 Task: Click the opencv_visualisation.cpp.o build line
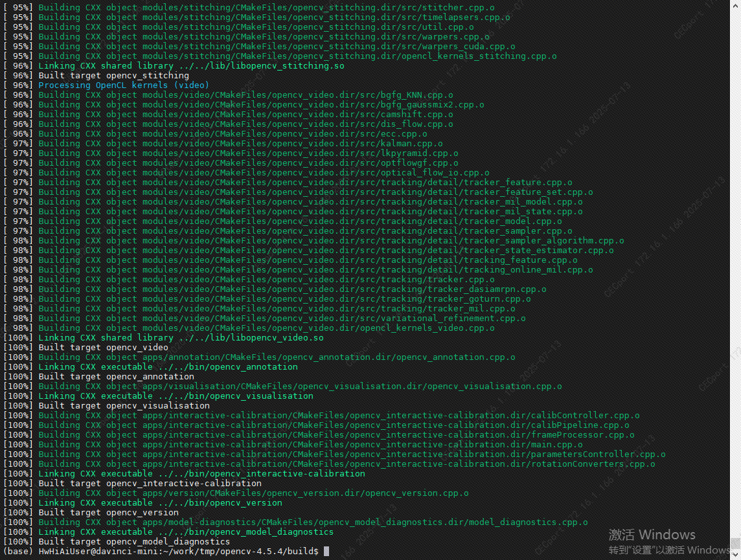click(x=282, y=386)
